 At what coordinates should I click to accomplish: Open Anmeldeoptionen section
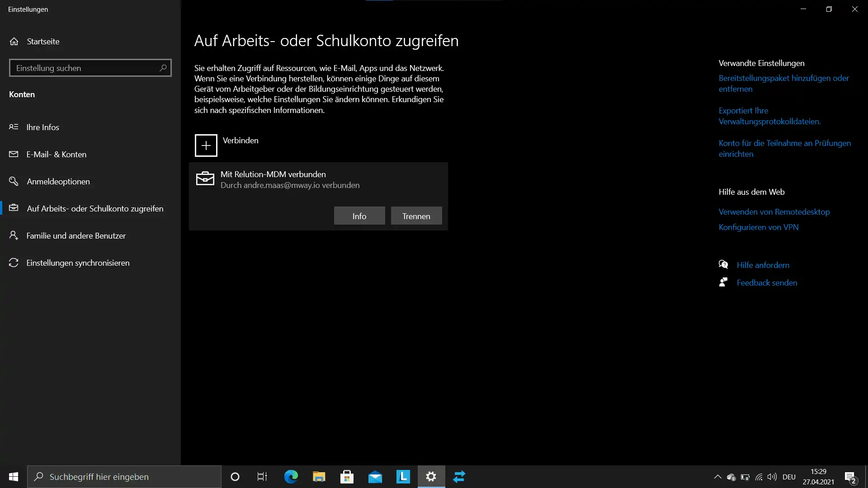tap(90, 181)
